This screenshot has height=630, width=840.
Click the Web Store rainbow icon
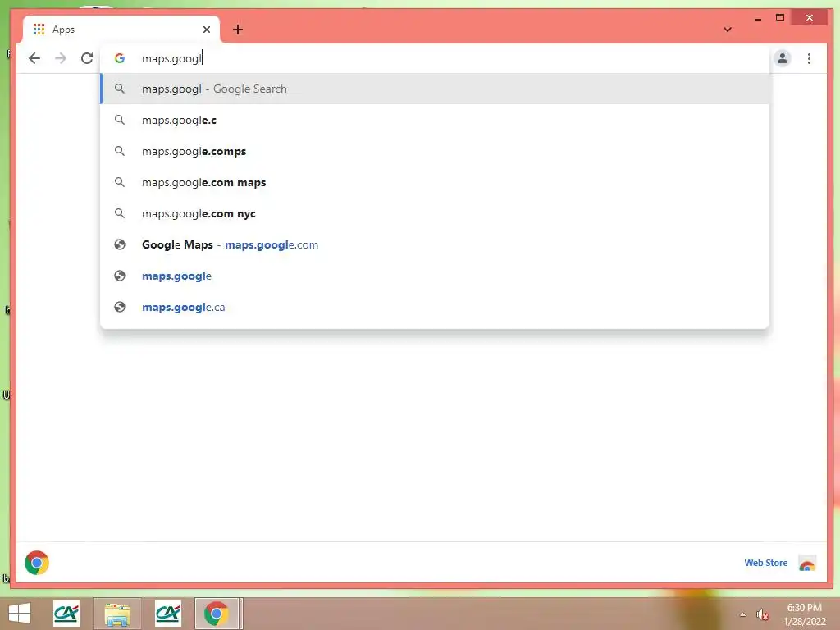(807, 564)
